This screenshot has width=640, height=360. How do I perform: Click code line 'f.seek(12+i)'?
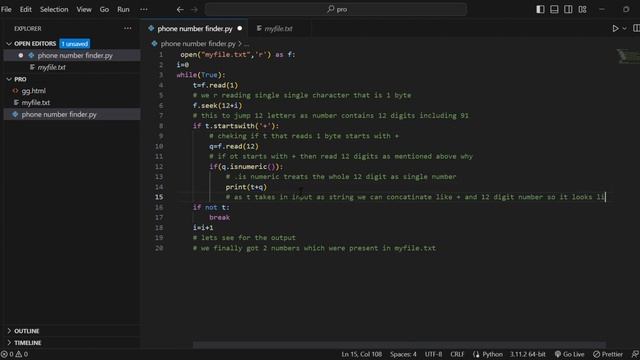click(218, 105)
